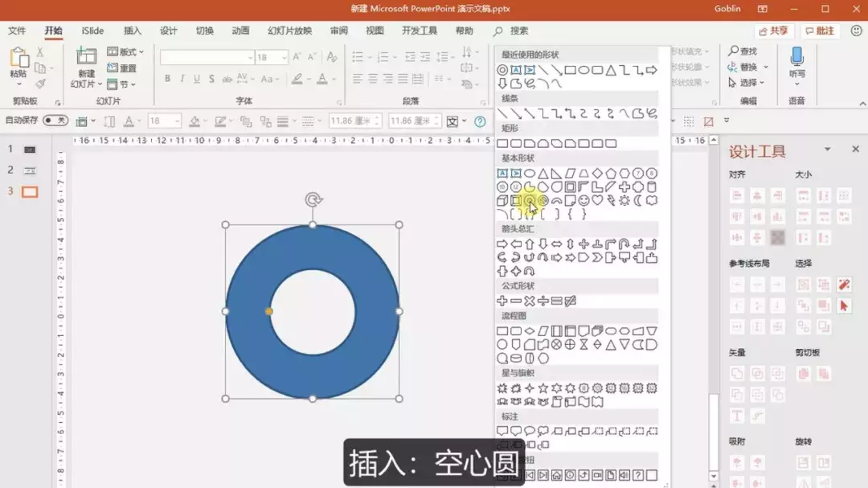This screenshot has width=868, height=488.
Task: Pick the Moon shape
Action: tap(637, 200)
